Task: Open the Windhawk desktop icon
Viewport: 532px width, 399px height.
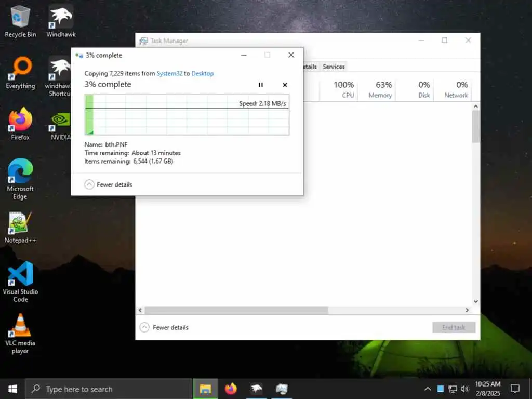Action: pyautogui.click(x=61, y=21)
